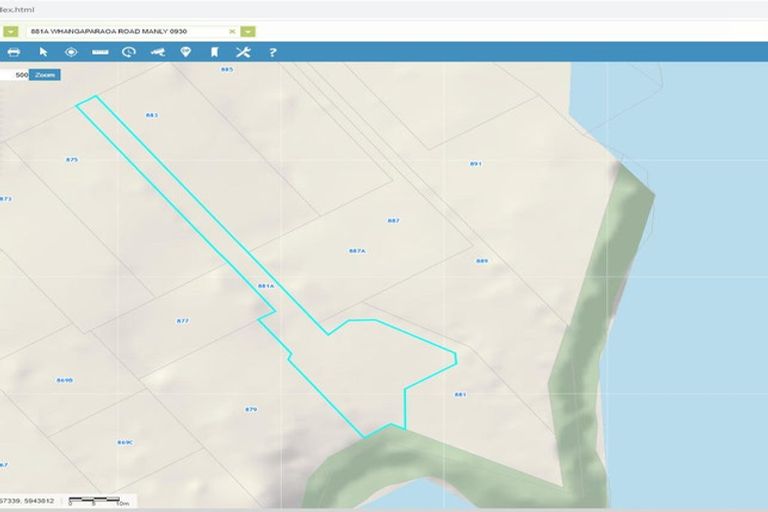Open the clock history tool
768x512 pixels.
pos(128,52)
